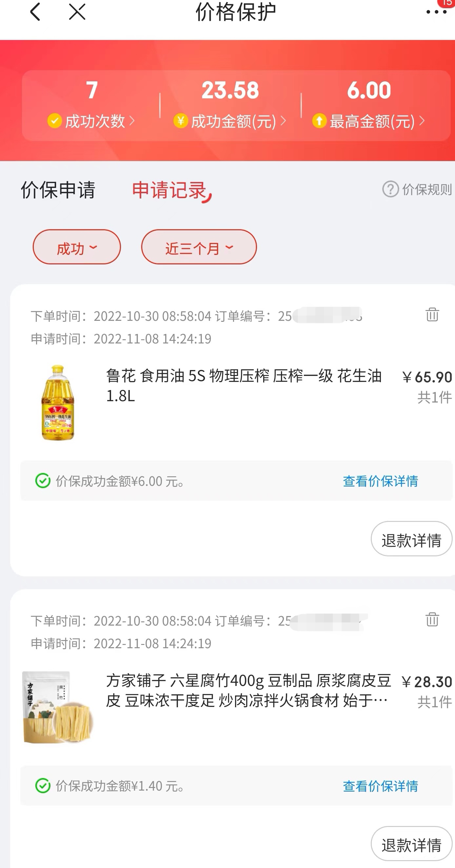Click 退款详情 button for peanut oil order
Viewport: 455px width, 868px height.
[411, 539]
